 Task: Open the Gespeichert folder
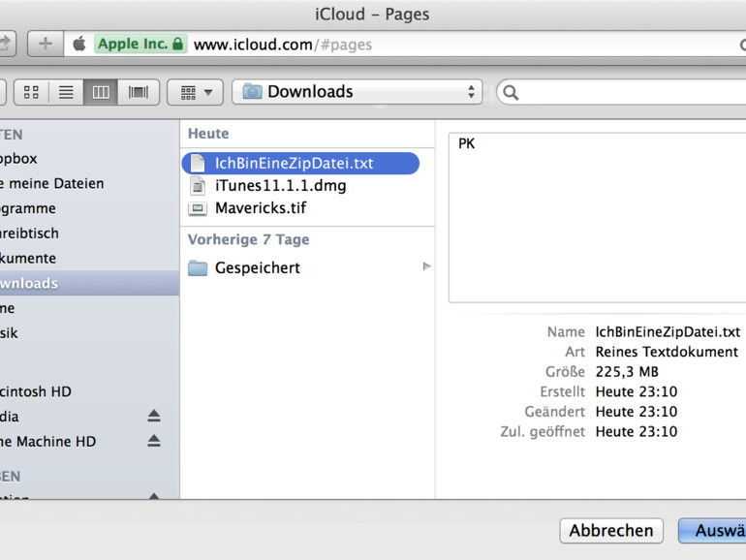pos(258,267)
